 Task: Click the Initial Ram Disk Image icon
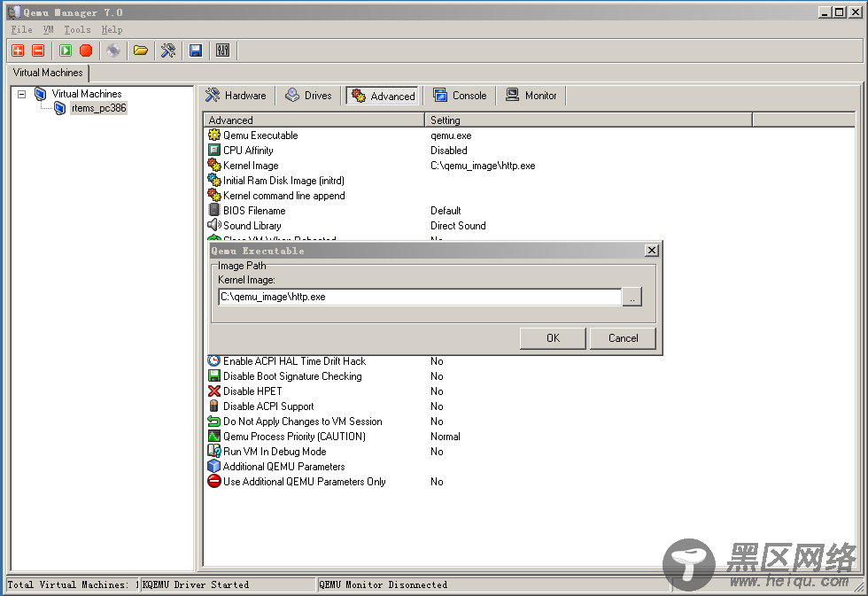pyautogui.click(x=214, y=180)
